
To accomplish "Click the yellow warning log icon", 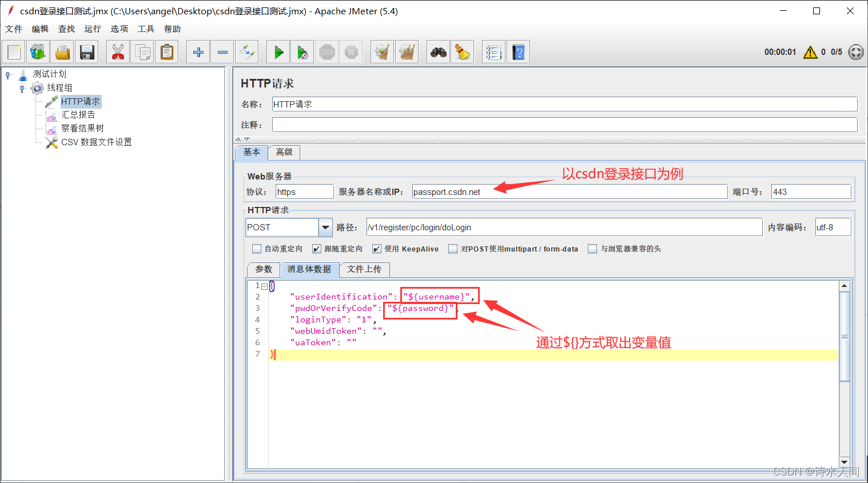I will 810,52.
